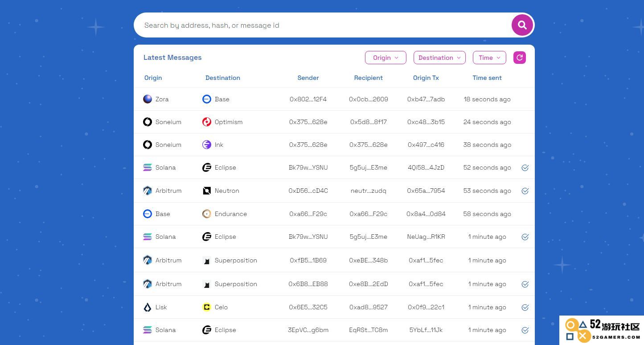Click Solana icon in 52 seconds row
This screenshot has height=345, width=644.
[148, 167]
